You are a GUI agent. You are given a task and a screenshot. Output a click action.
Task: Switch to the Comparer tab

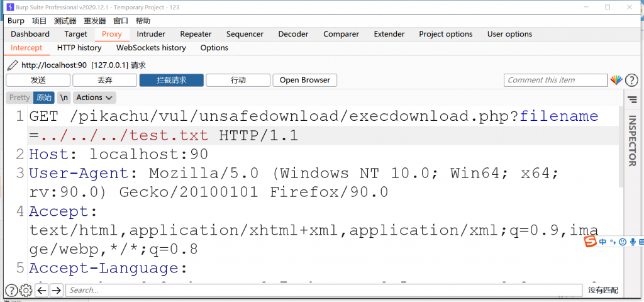click(x=341, y=34)
